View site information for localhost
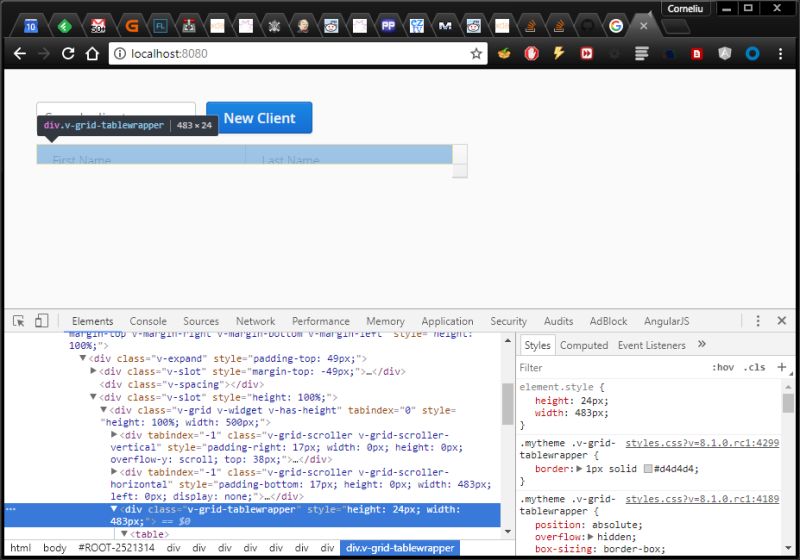This screenshot has width=800, height=560. [120, 54]
